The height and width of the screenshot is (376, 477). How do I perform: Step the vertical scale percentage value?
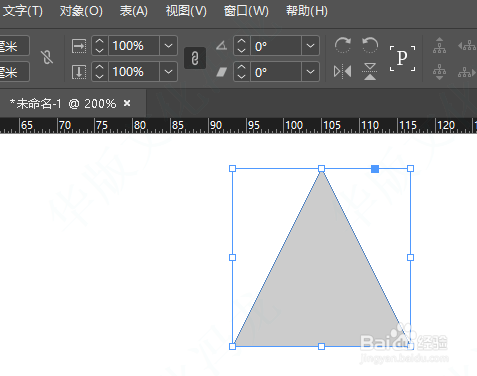(100, 72)
